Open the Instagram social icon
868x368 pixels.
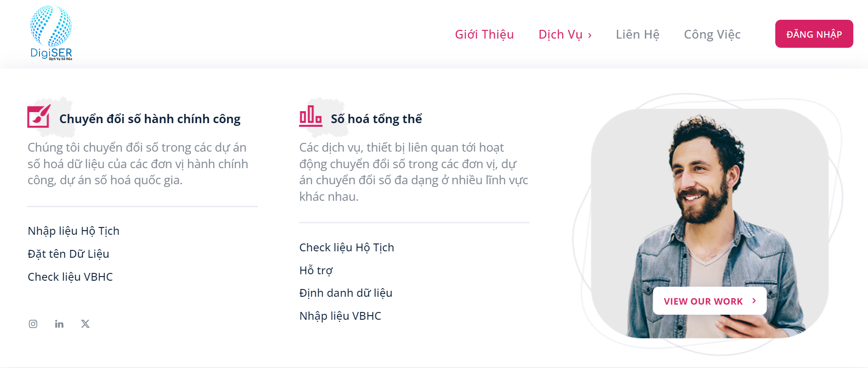[x=33, y=324]
